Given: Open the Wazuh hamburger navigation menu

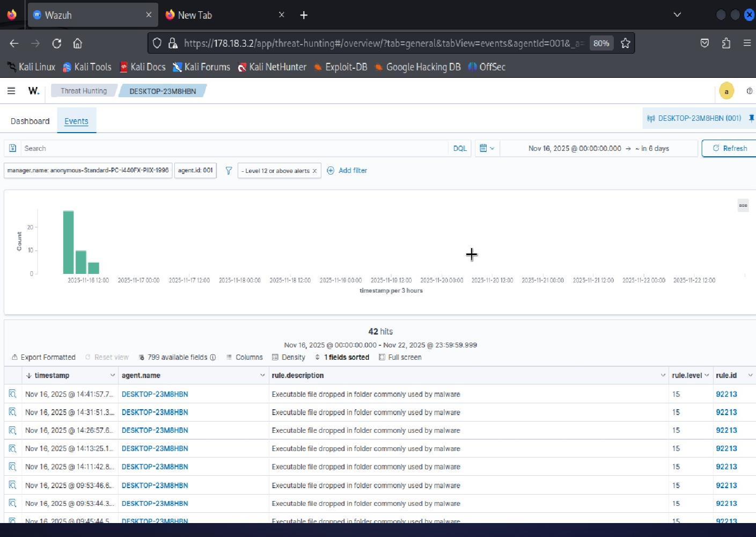Looking at the screenshot, I should (x=11, y=91).
